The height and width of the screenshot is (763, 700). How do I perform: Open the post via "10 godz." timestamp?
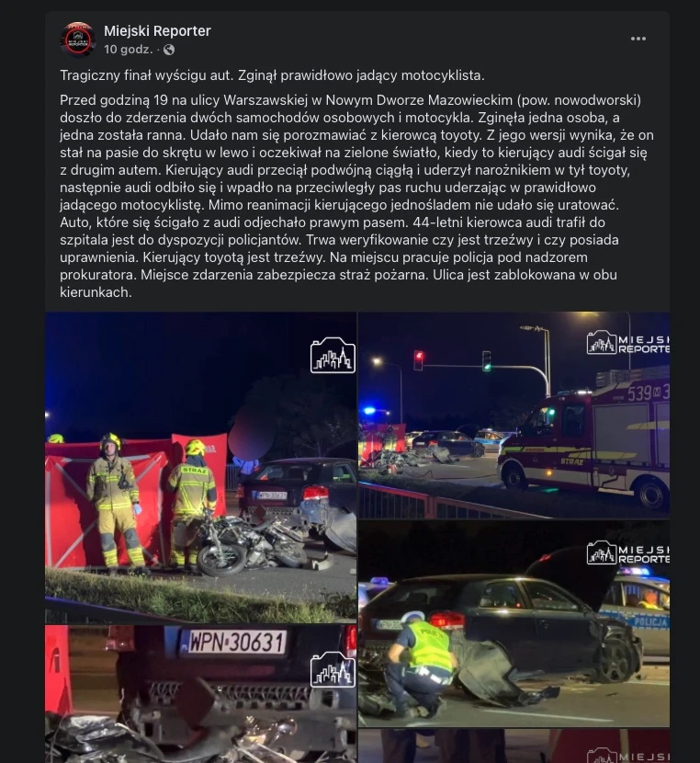(x=128, y=49)
